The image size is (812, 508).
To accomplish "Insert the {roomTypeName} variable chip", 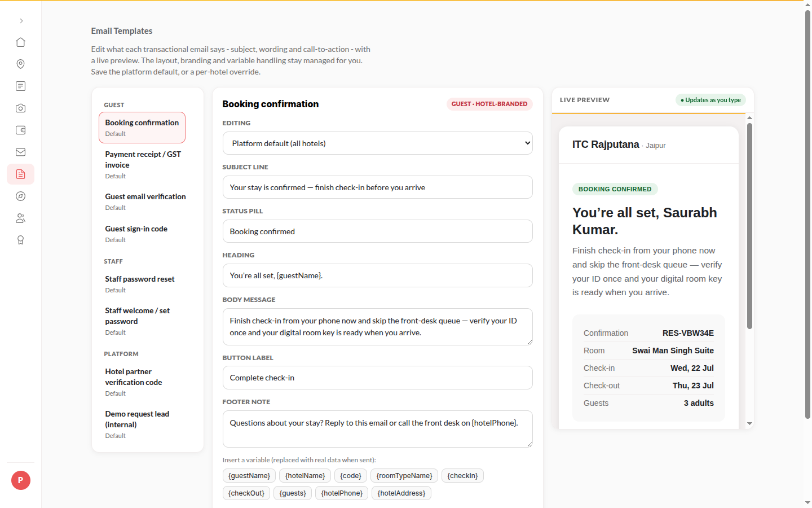I will (404, 476).
